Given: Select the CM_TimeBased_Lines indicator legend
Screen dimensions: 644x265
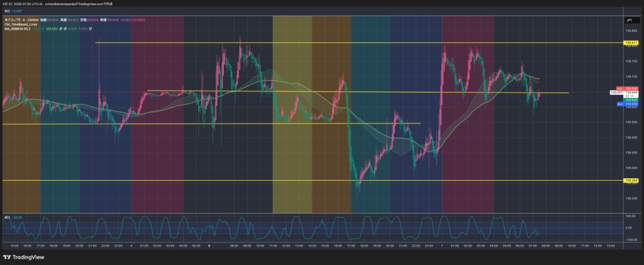Looking at the screenshot, I should (23, 24).
